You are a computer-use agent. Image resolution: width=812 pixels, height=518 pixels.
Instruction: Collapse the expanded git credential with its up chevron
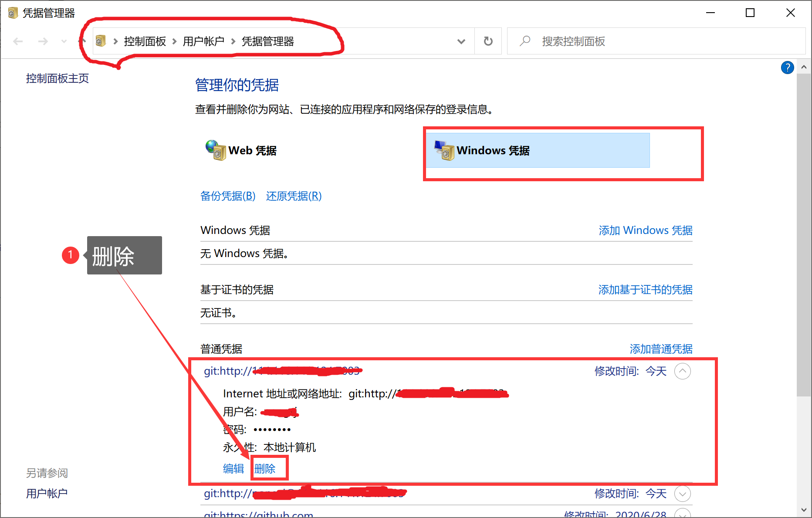683,371
